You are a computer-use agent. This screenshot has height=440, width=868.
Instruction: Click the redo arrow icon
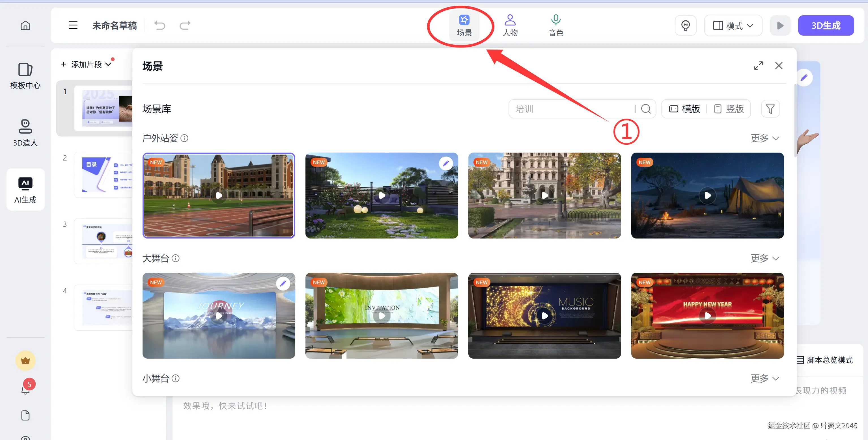[185, 26]
